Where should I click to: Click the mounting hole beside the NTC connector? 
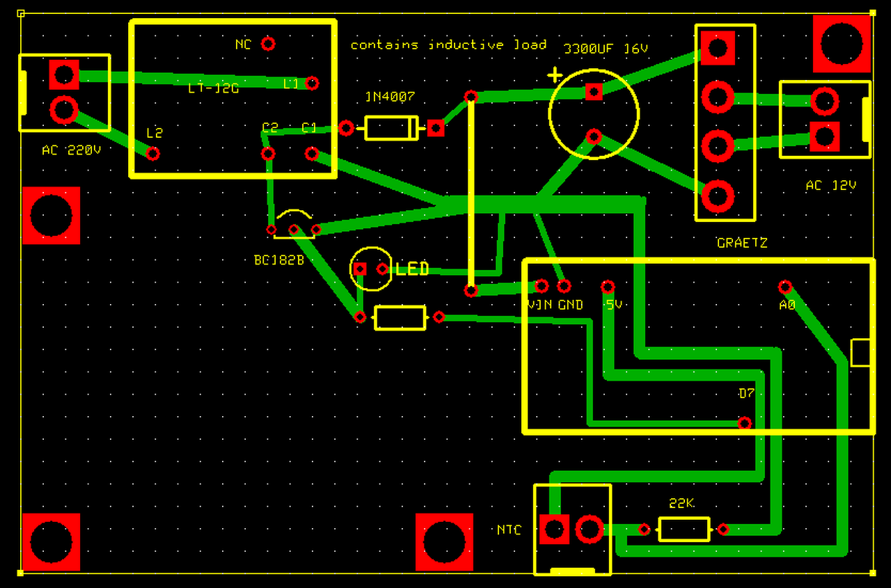tap(444, 542)
